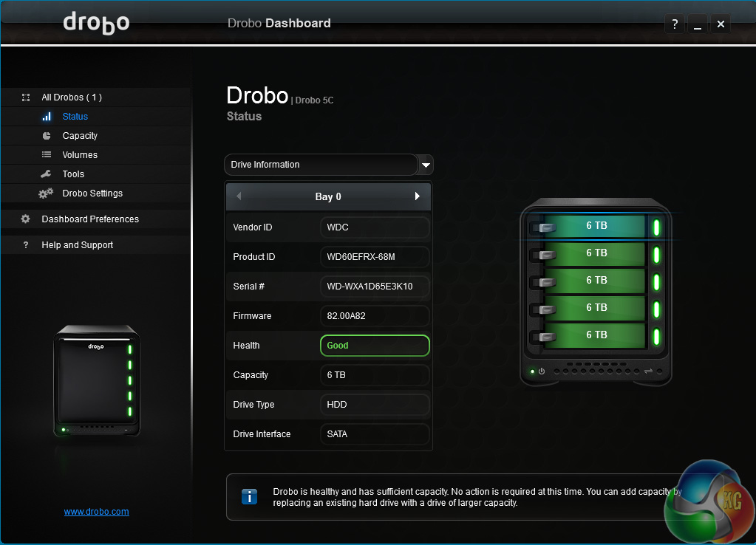Screen dimensions: 756x545
Task: Close the Drobo Dashboard window
Action: point(721,24)
